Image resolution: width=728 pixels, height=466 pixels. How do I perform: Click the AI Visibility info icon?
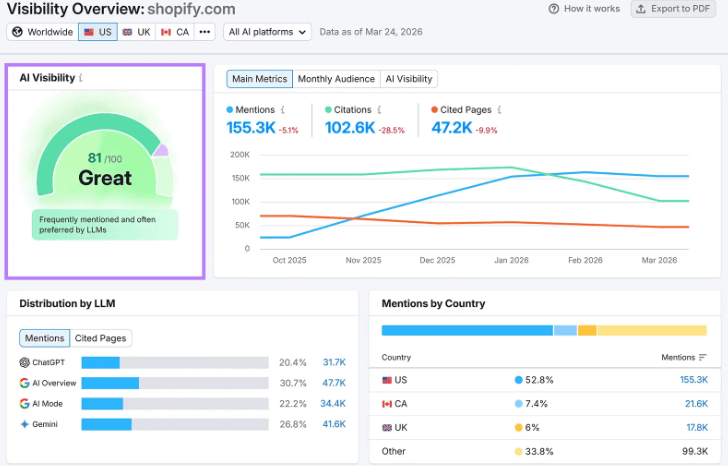point(81,78)
